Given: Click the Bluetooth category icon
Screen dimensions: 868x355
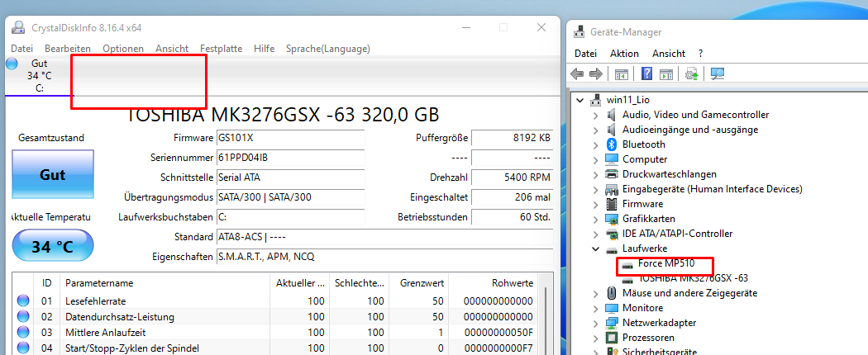Looking at the screenshot, I should [612, 144].
